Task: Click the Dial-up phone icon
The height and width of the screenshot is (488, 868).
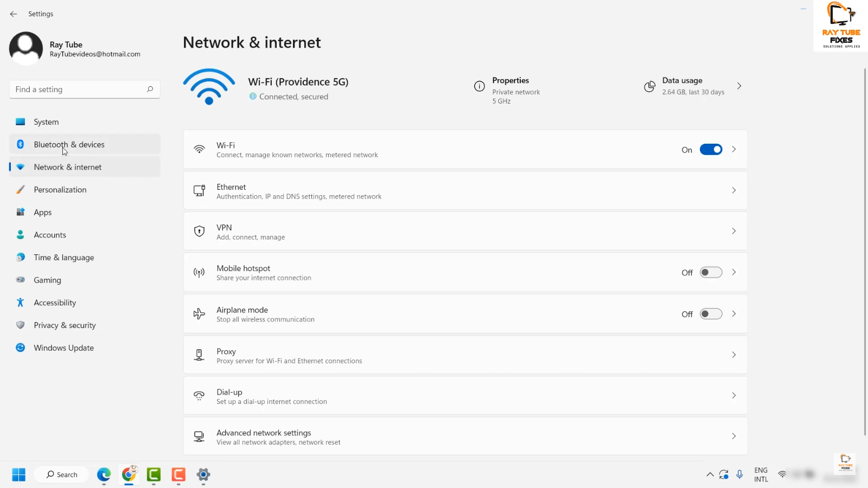Action: coord(199,396)
